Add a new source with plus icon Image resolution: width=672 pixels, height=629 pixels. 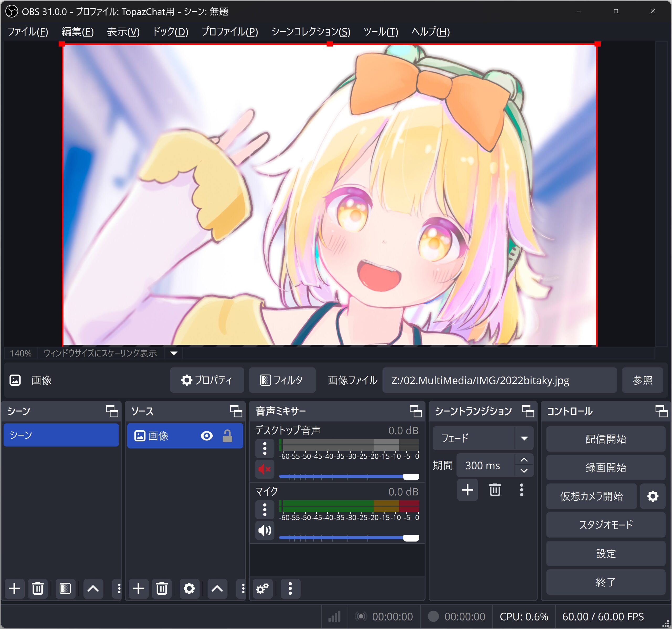coord(138,589)
